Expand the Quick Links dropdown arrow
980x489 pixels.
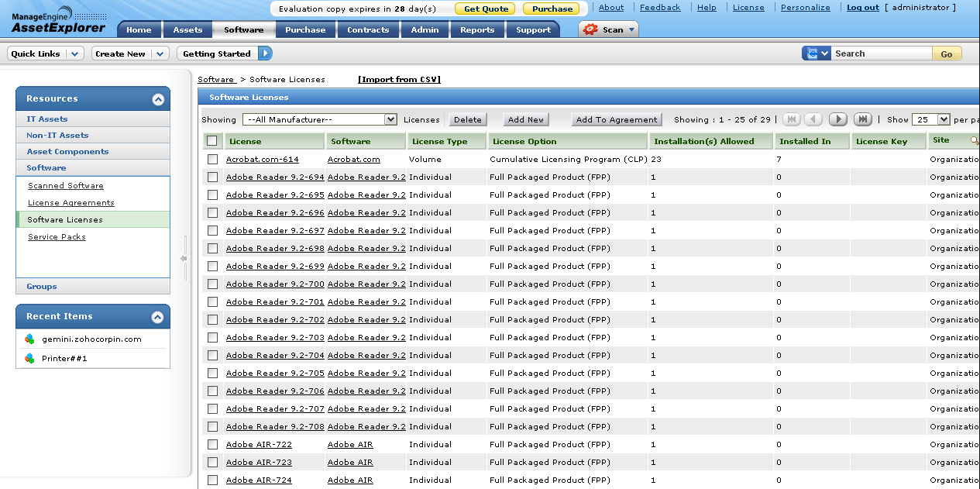(75, 53)
